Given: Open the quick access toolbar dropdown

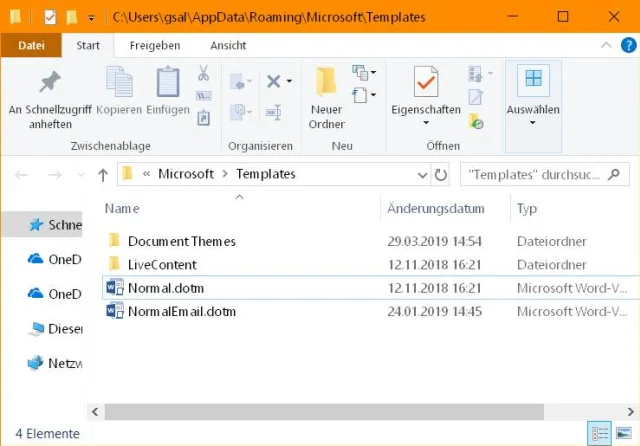Looking at the screenshot, I should pyautogui.click(x=91, y=18).
